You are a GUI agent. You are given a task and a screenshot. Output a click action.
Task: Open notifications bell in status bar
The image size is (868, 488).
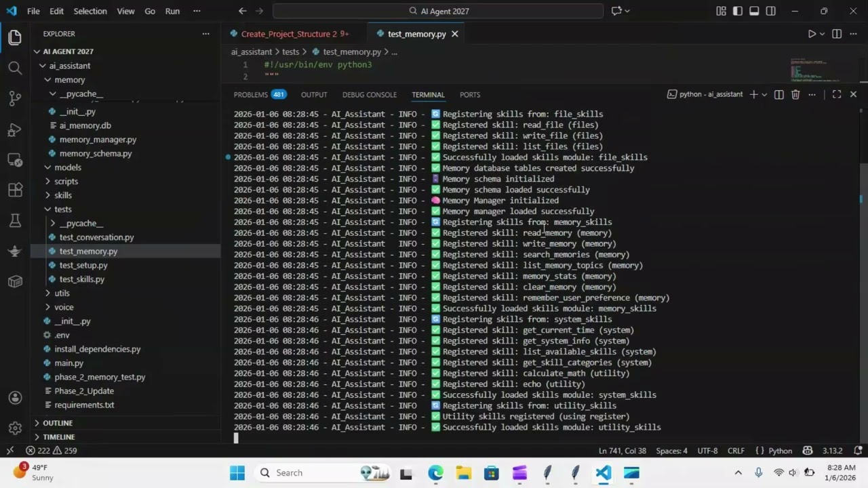pyautogui.click(x=859, y=451)
